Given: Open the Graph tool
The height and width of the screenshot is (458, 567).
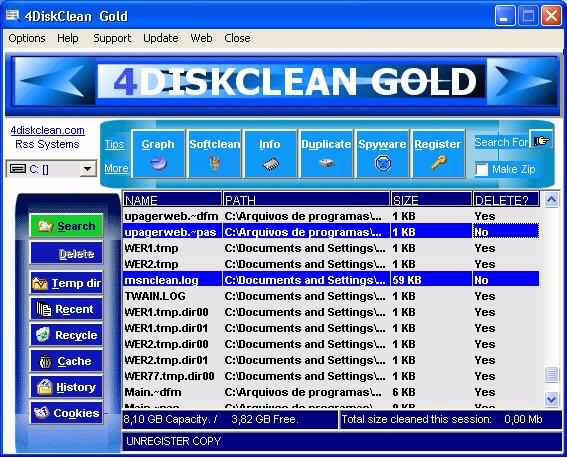Looking at the screenshot, I should [x=158, y=154].
